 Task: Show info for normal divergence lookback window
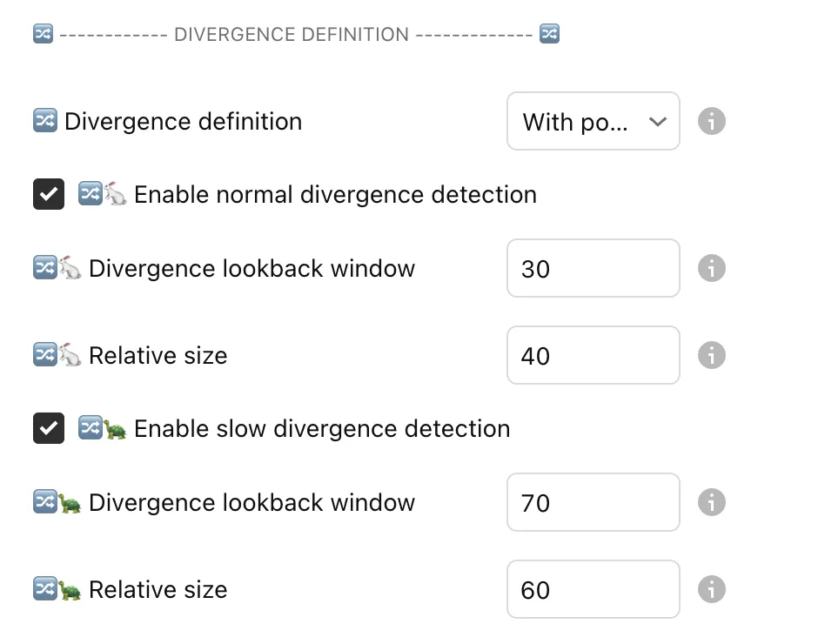pos(712,268)
